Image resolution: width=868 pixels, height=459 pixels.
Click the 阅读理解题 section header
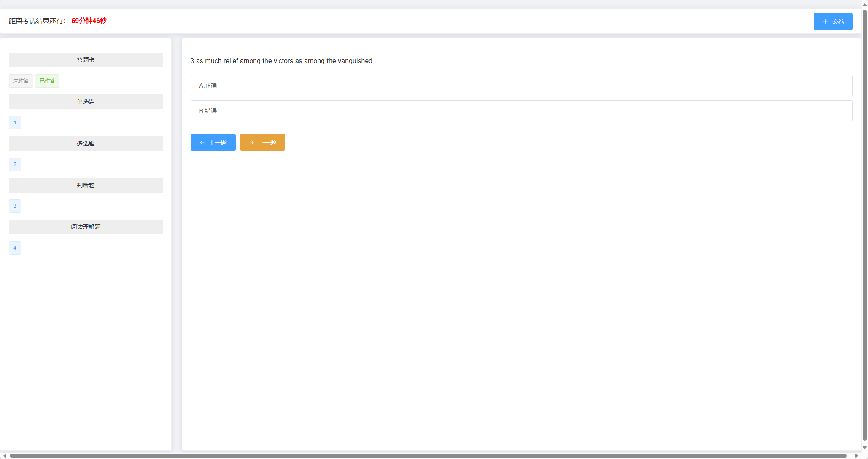click(x=86, y=227)
